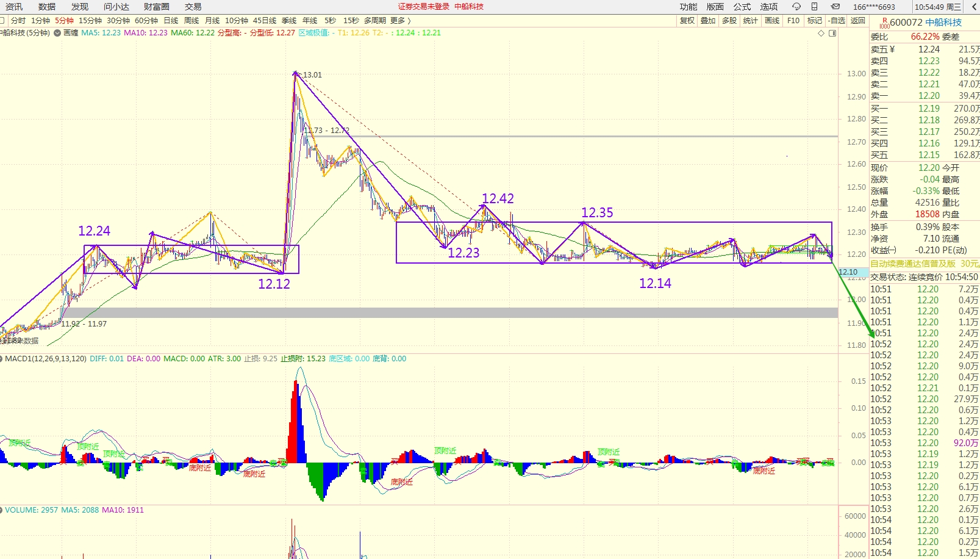Click the 166****6693 account label
Viewport: 980px width, 559px height.
click(x=874, y=7)
